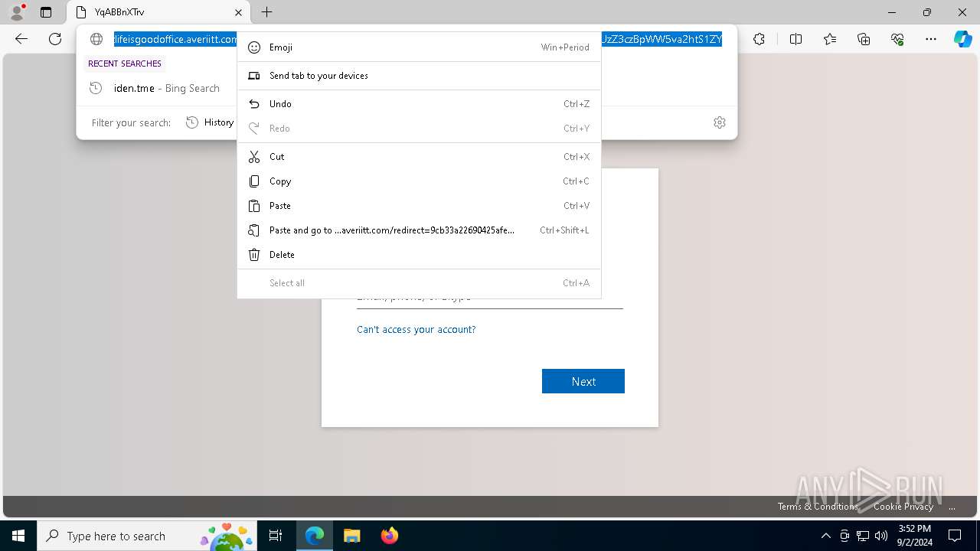Open the Favorites star icon
Viewport: 980px width, 551px height.
[x=830, y=39]
